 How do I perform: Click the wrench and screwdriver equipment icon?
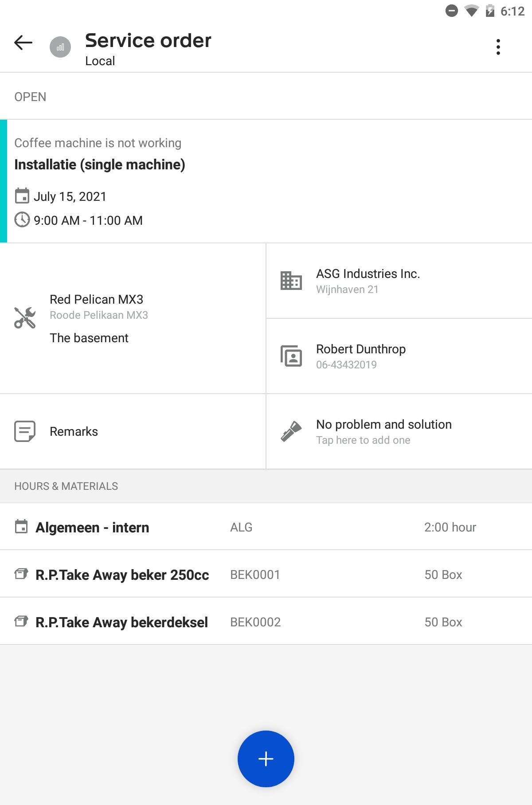coord(25,318)
